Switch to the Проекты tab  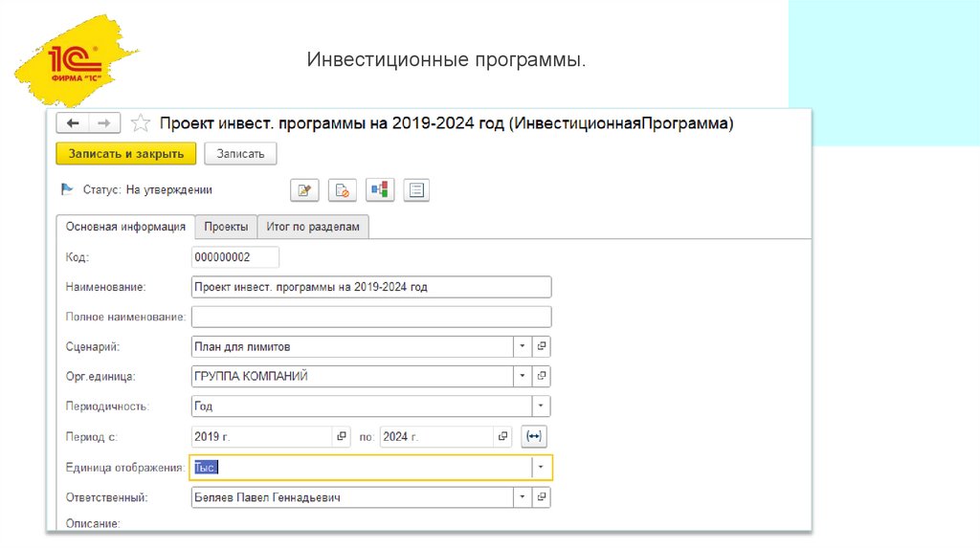(x=226, y=227)
